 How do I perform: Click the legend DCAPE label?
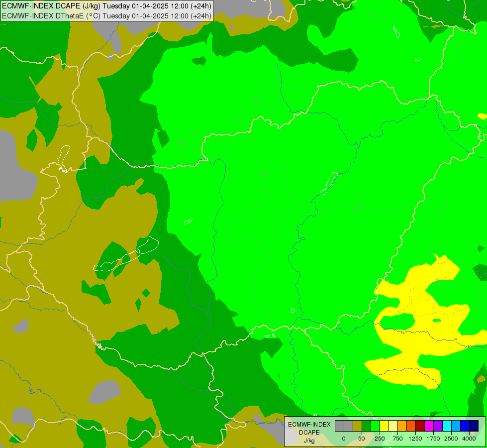click(309, 433)
